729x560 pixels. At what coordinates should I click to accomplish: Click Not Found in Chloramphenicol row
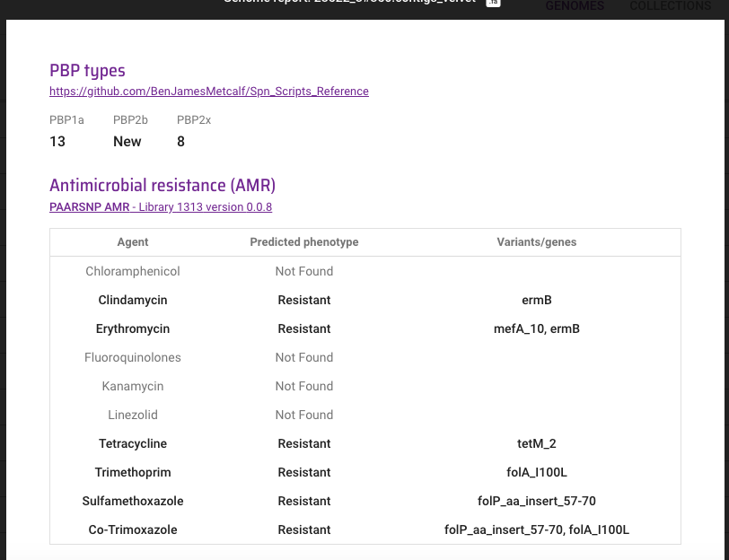(304, 271)
